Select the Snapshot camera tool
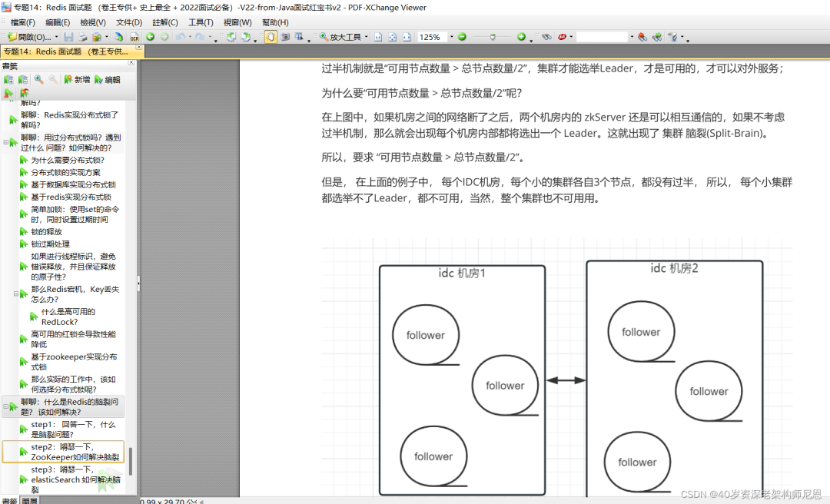 pyautogui.click(x=285, y=37)
